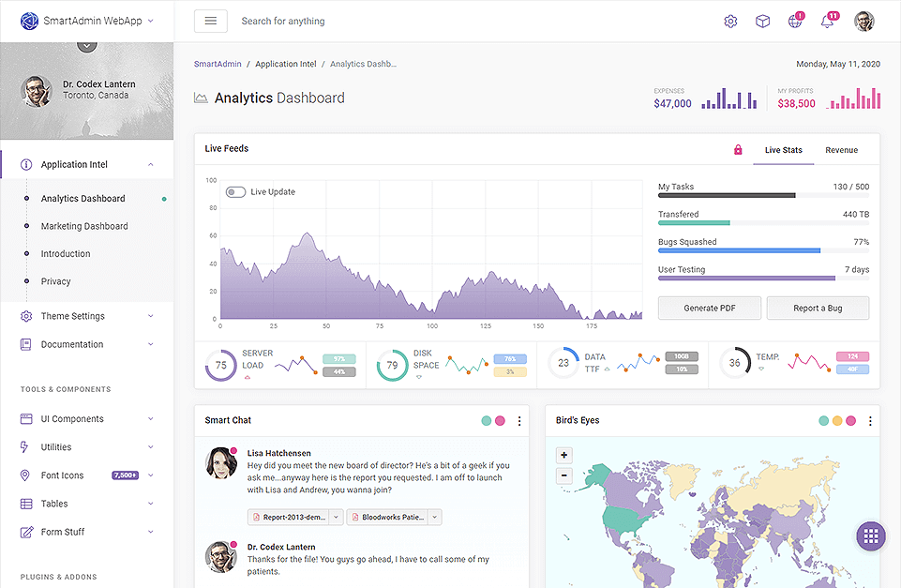Zoom in on the Bird's Eyes map
Screen dimensions: 901x588
coord(564,456)
